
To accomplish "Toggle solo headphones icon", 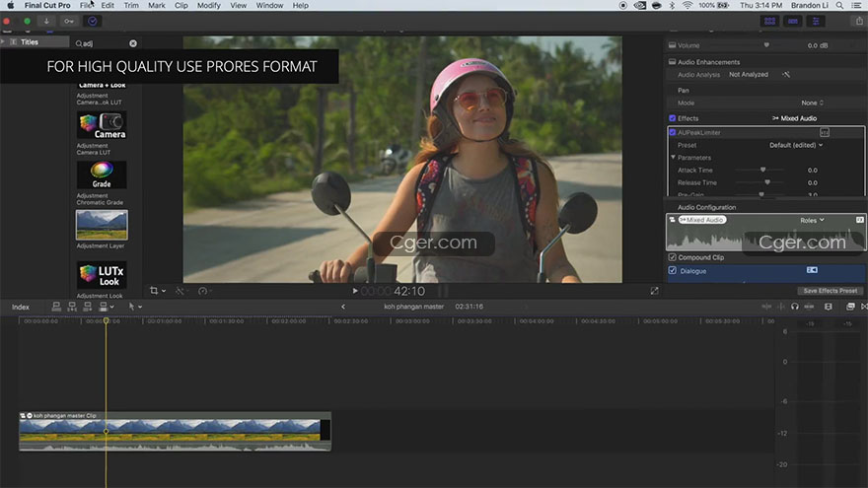I will point(795,307).
